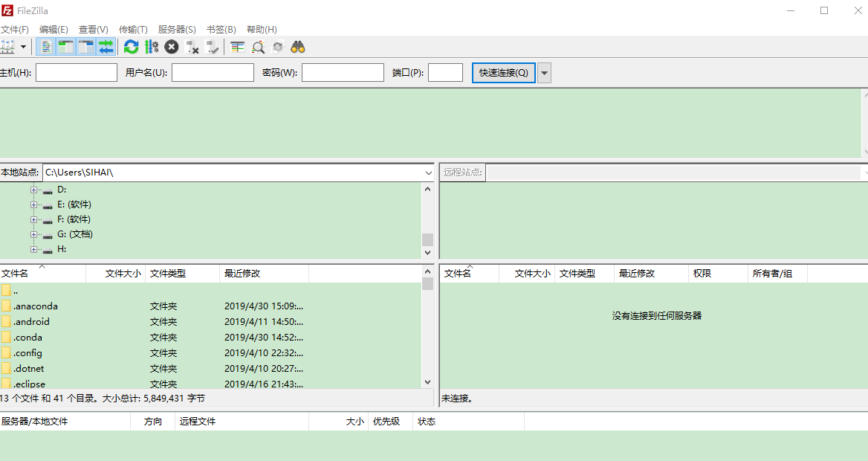Click the local tree scrollbar down arrow

[x=427, y=253]
